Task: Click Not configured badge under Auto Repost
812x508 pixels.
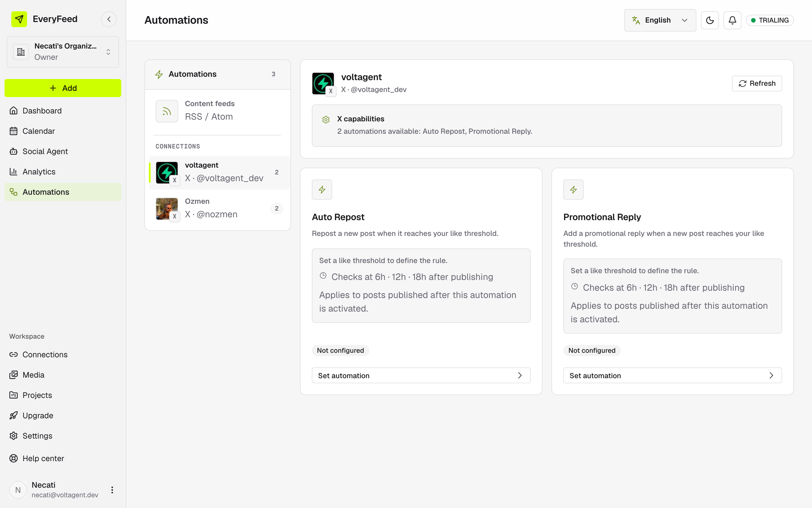Action: click(340, 351)
